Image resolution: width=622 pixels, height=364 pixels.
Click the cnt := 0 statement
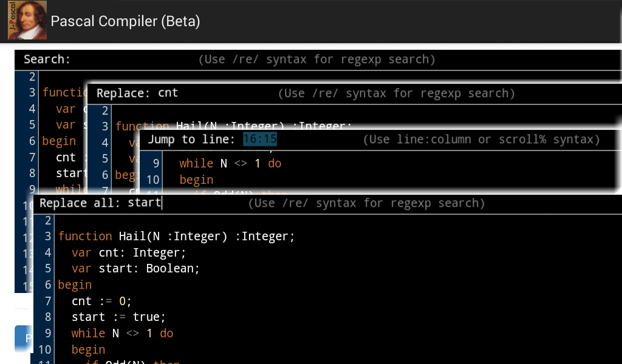100,301
